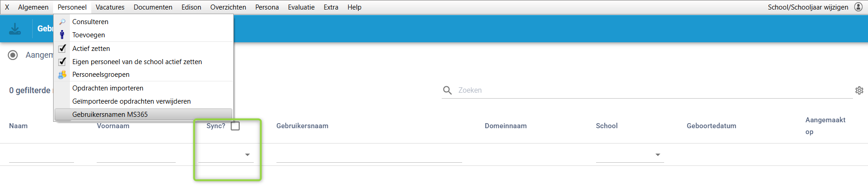
Task: Click the Personeelsgroepen group icon
Action: (x=62, y=75)
